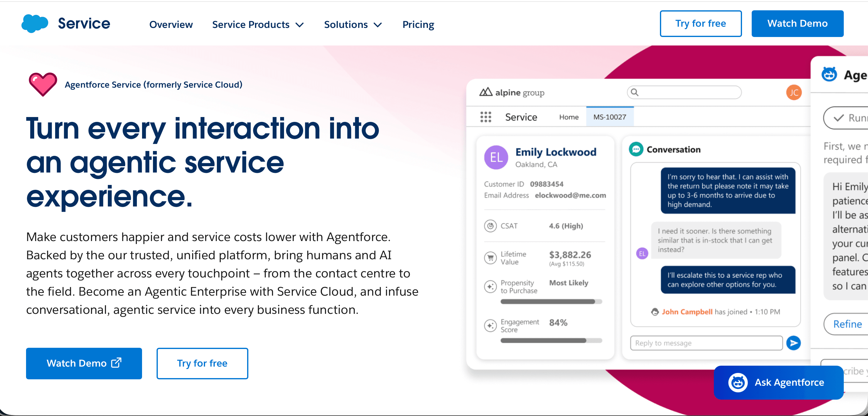
Task: Click the robot icon in Ask Agentforce button
Action: pyautogui.click(x=737, y=383)
